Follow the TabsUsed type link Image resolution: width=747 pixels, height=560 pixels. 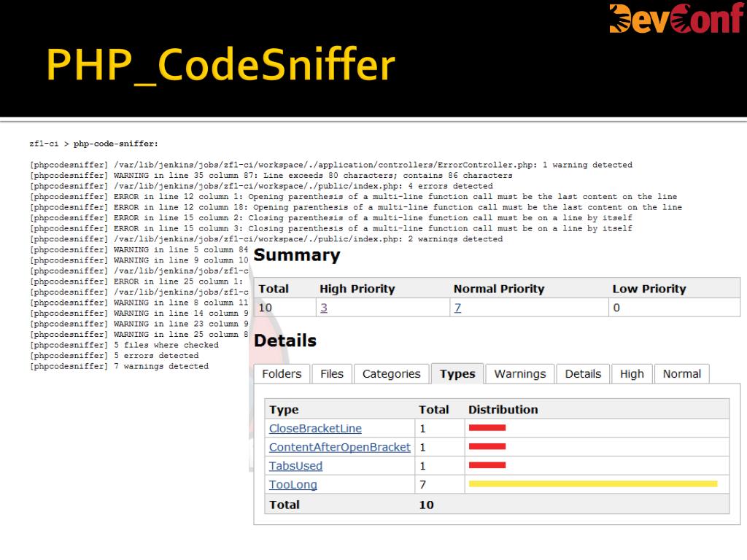(x=296, y=466)
